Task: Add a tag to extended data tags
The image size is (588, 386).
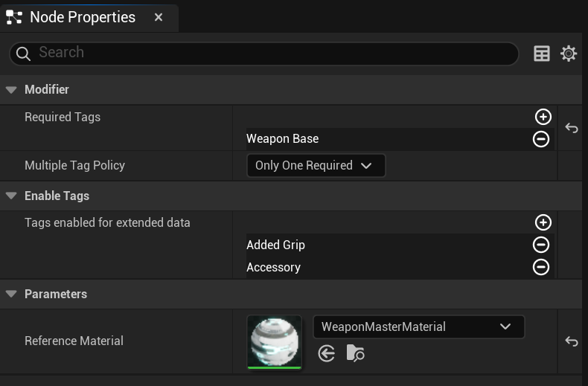Action: coord(543,222)
